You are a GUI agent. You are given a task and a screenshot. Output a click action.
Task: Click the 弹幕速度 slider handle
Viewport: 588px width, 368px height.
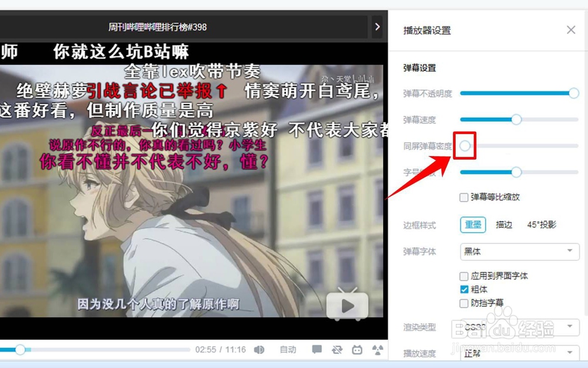pyautogui.click(x=516, y=119)
